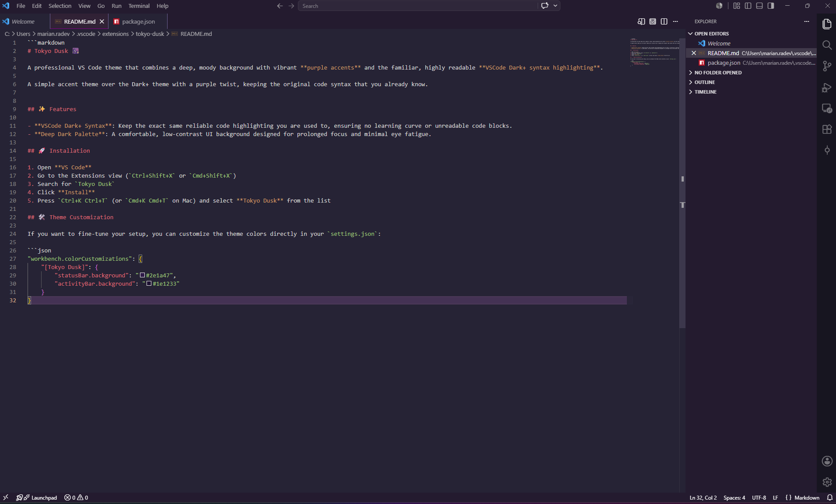Viewport: 836px width, 504px height.
Task: Open the remote window indicator
Action: [6, 497]
